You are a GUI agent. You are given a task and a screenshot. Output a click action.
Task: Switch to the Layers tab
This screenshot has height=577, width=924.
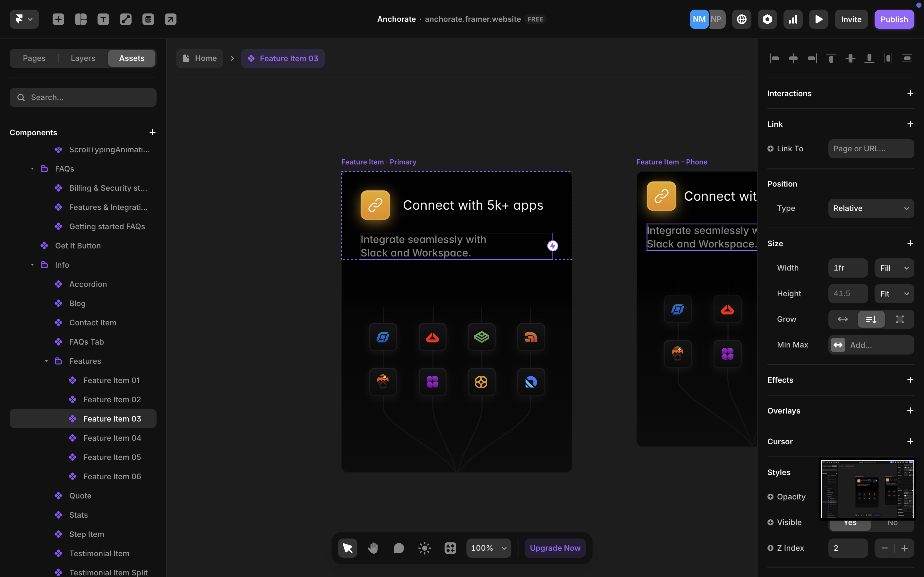pos(82,58)
